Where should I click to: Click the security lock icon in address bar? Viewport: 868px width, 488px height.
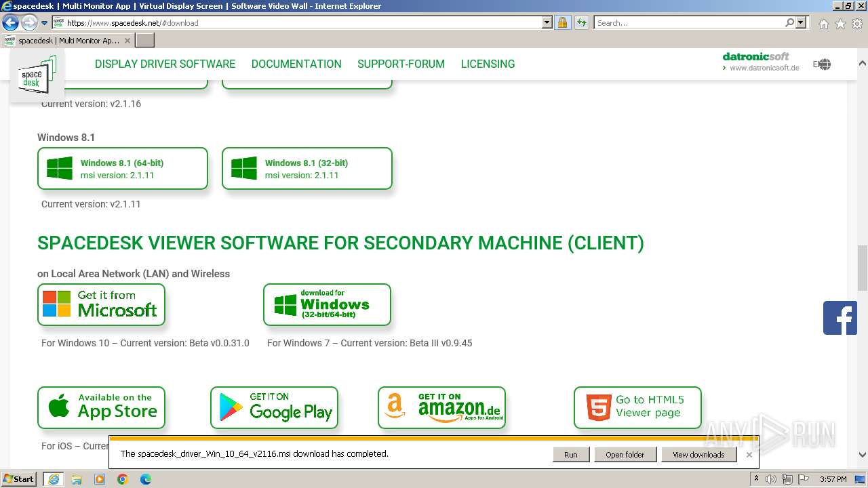(562, 22)
